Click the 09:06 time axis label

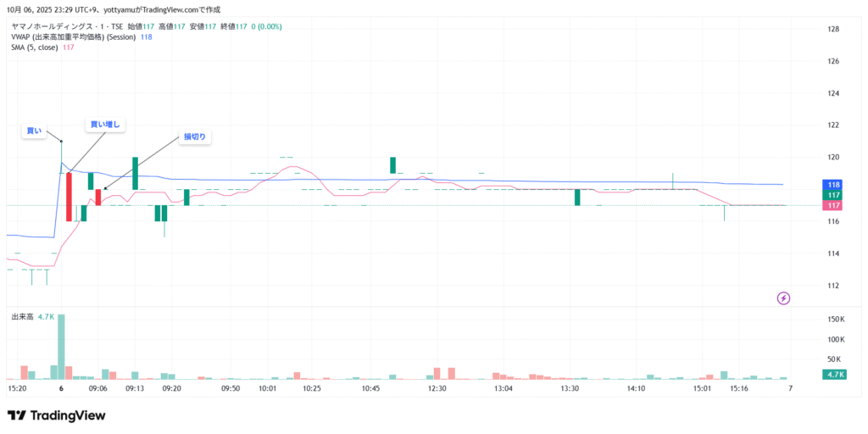pyautogui.click(x=98, y=388)
